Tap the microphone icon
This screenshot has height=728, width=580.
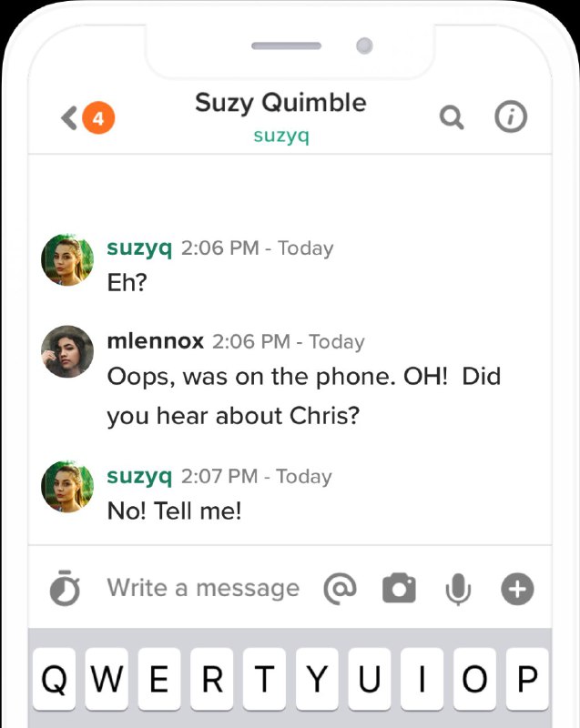[458, 590]
